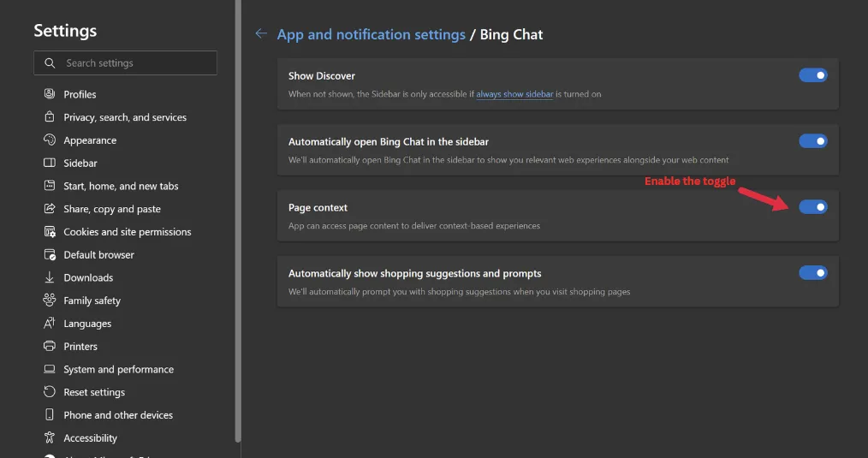Click the Profiles icon in sidebar
The height and width of the screenshot is (458, 868).
[50, 93]
